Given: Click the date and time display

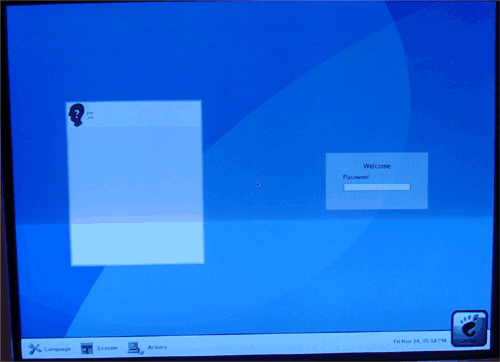Looking at the screenshot, I should coord(420,341).
